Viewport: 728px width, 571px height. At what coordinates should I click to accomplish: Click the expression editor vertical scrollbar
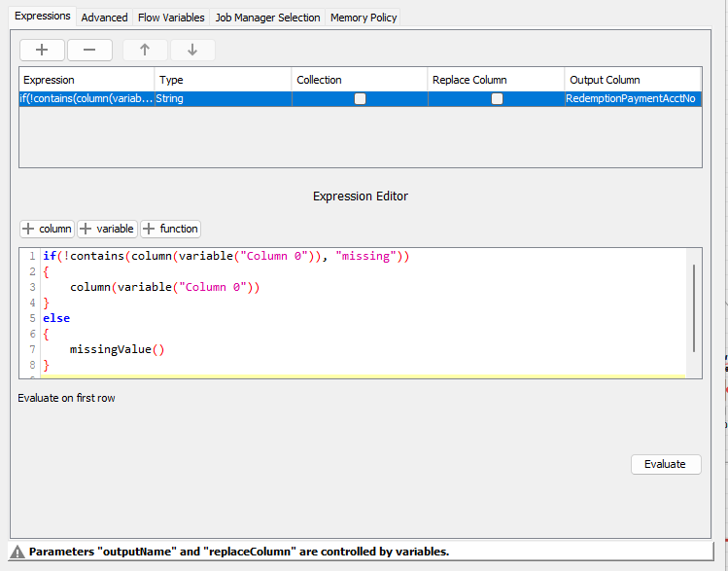tap(694, 307)
